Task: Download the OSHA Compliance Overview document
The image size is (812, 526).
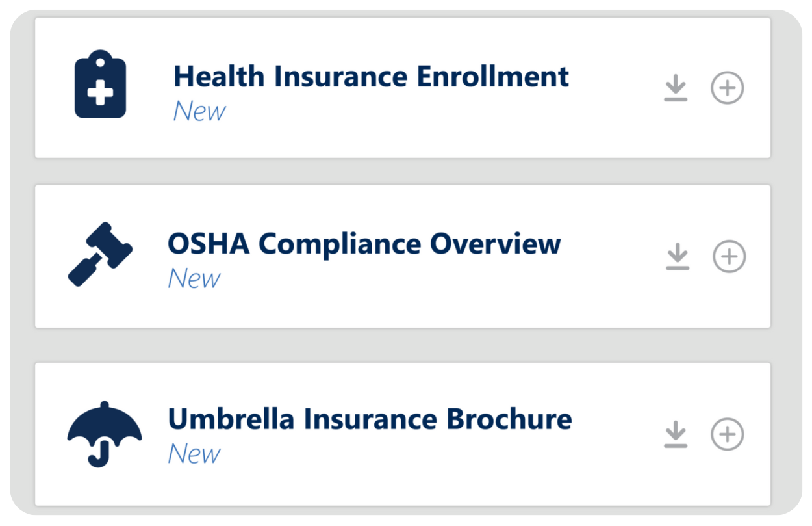Action: point(678,257)
